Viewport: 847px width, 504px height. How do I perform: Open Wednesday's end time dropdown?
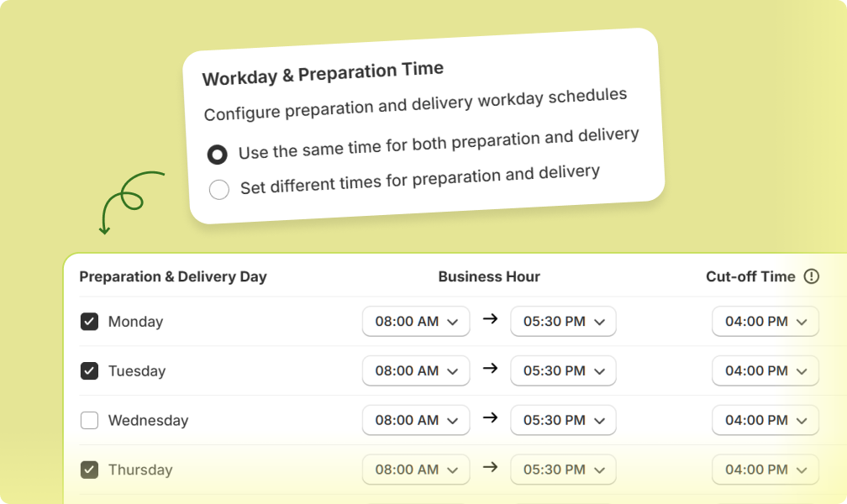point(563,420)
